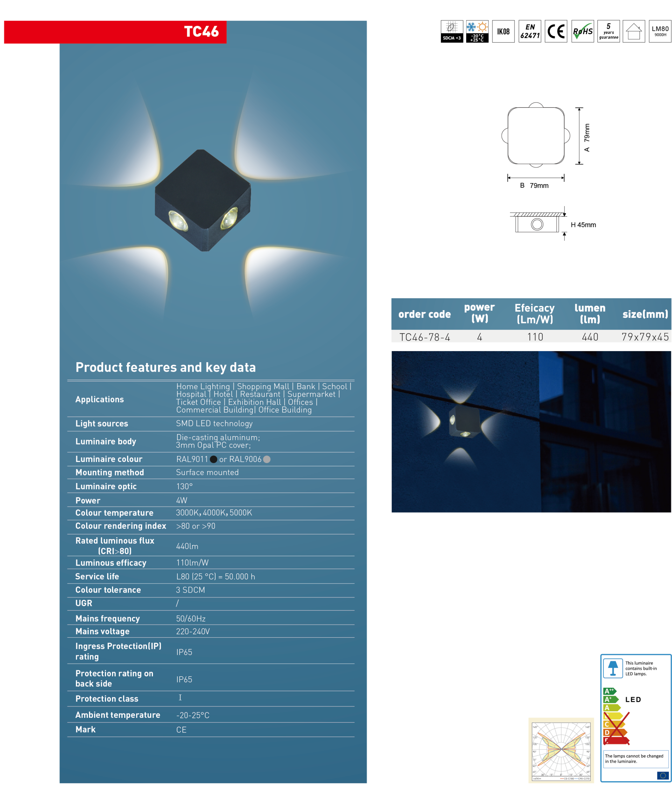Click the EN 62471 standard icon
672x804 pixels.
pos(530,32)
